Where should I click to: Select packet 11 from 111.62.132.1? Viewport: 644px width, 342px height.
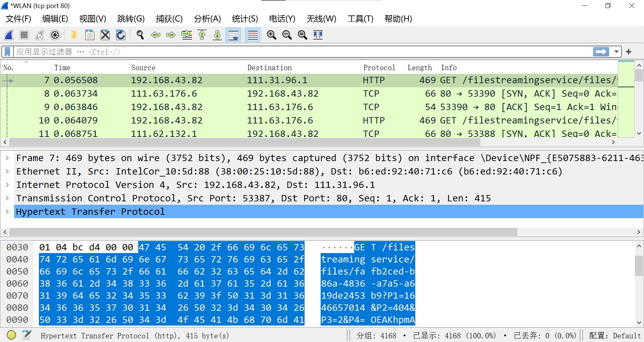pyautogui.click(x=309, y=133)
